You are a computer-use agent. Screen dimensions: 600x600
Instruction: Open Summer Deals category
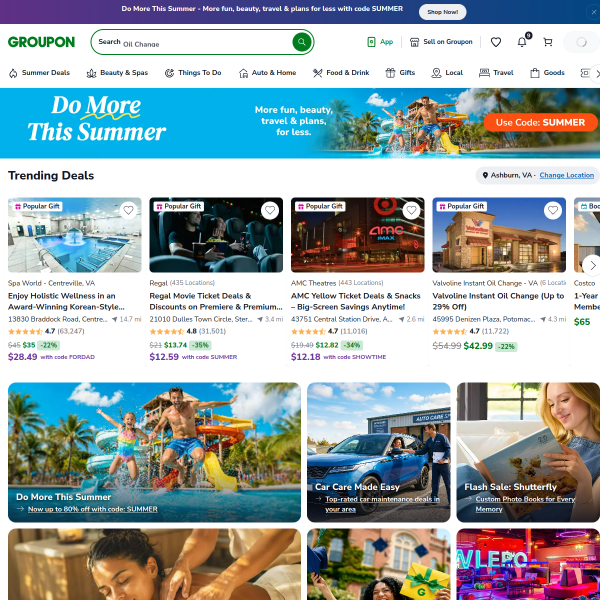point(39,73)
